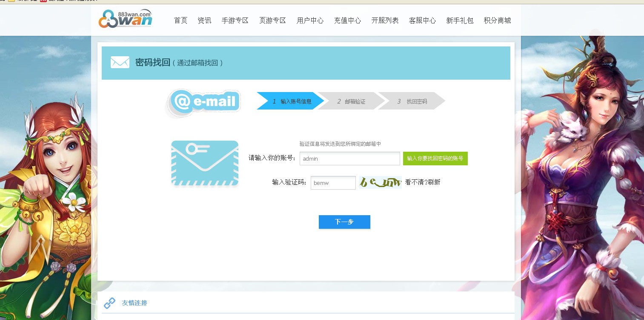Click the blue 下一步 button
Screen dimensions: 644x320
[x=344, y=222]
